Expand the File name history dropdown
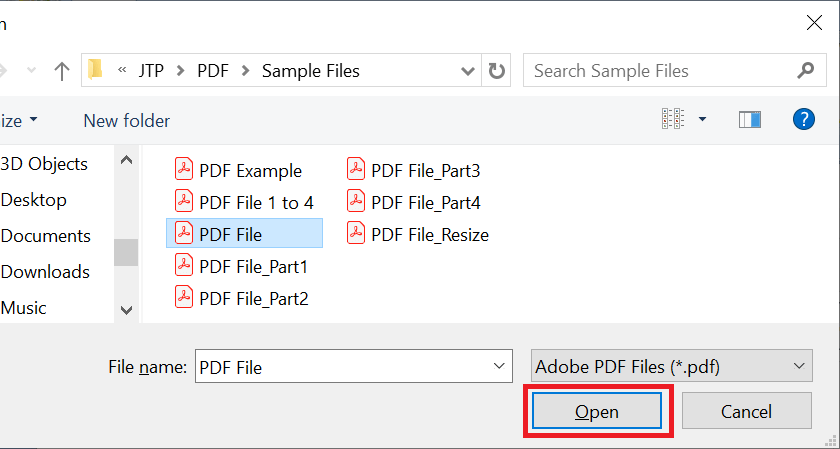Image resolution: width=840 pixels, height=449 pixels. (x=499, y=366)
